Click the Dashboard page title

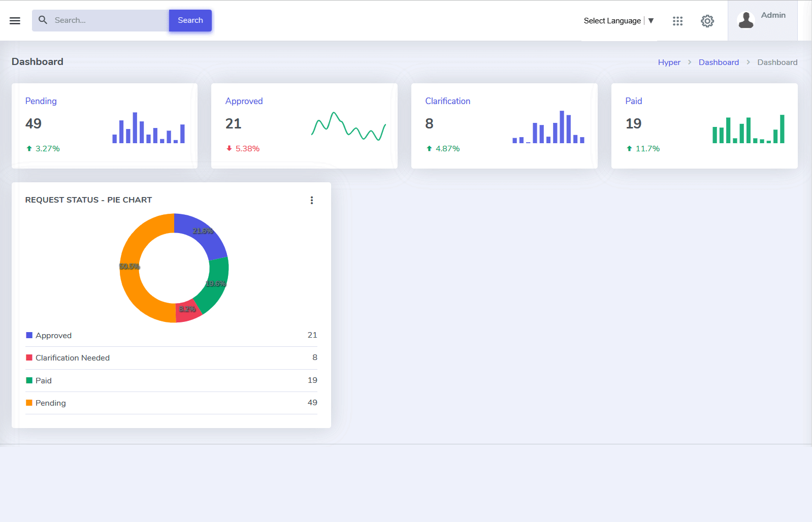click(38, 62)
